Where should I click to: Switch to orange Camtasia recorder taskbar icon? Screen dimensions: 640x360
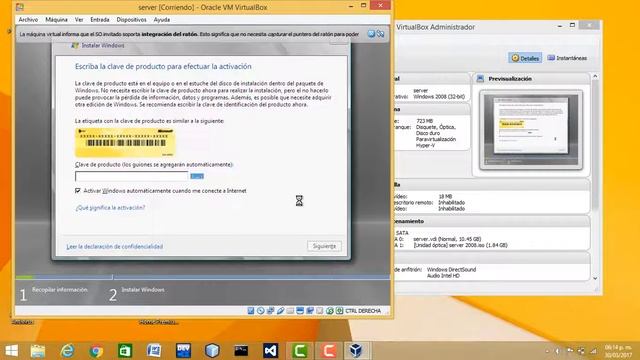328,351
